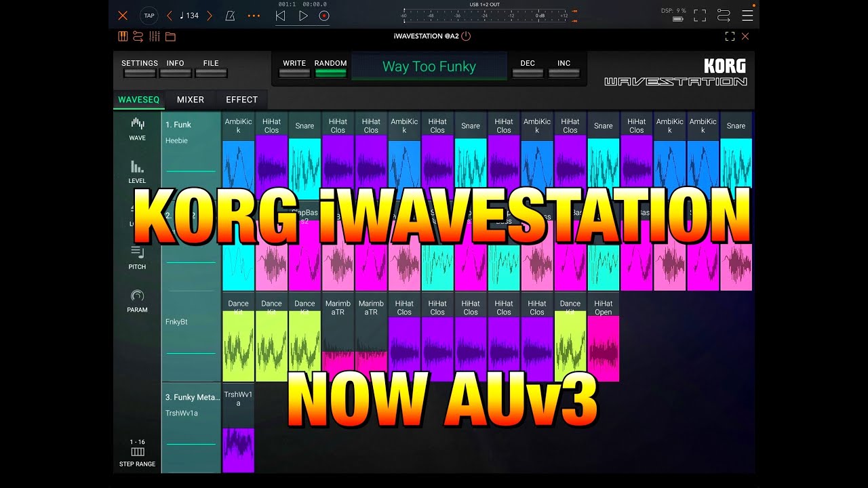Viewport: 868px width, 488px height.
Task: Select previous program with DEC
Action: [528, 68]
